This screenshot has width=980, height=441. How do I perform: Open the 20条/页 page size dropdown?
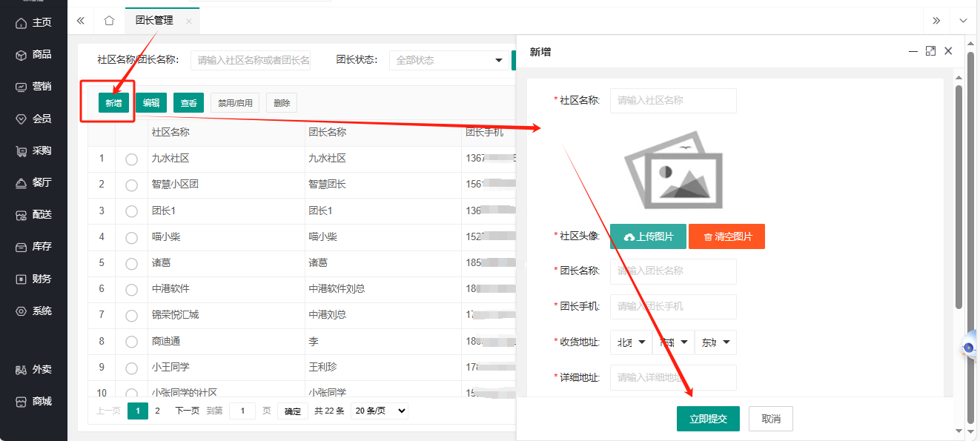380,411
